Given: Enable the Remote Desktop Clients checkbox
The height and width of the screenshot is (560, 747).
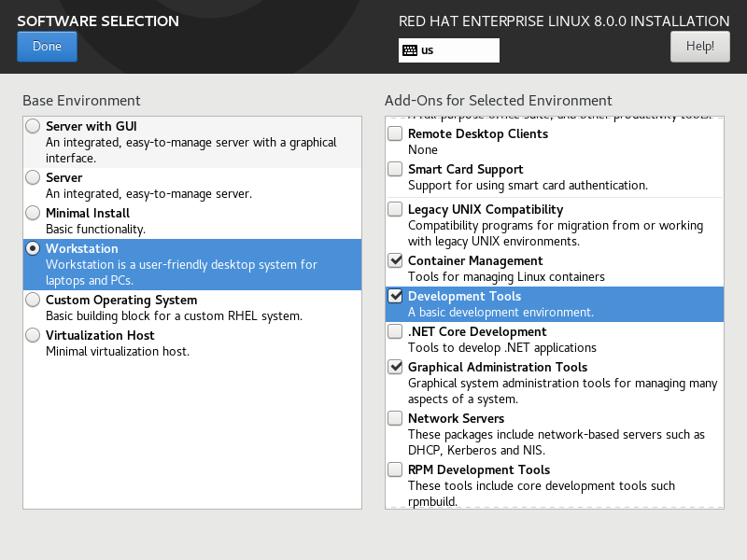Looking at the screenshot, I should 396,133.
